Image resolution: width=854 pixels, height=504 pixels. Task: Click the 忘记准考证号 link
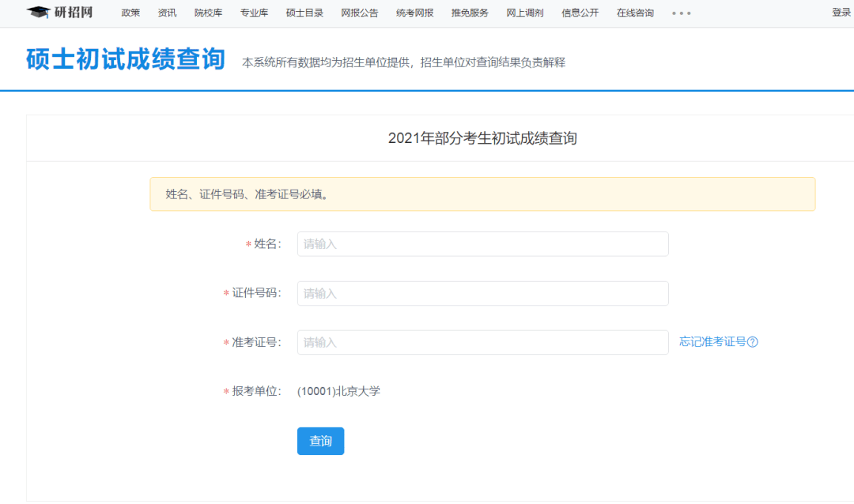coord(712,342)
